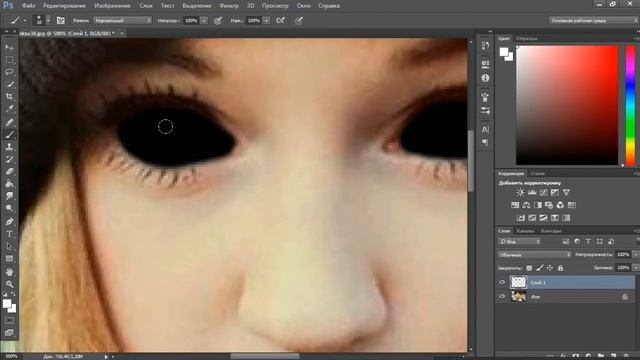Add an Invert adjustment
The width and height of the screenshot is (640, 360).
point(521,218)
